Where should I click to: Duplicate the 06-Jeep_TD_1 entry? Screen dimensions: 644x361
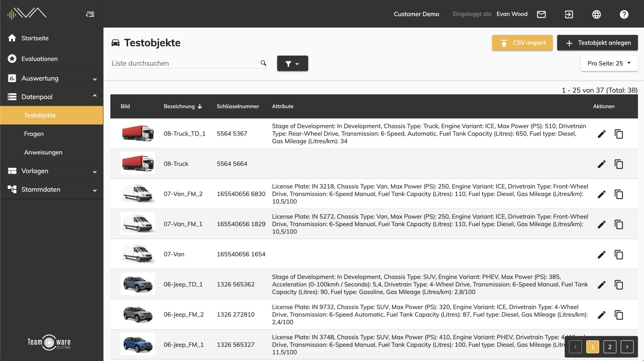(x=619, y=285)
